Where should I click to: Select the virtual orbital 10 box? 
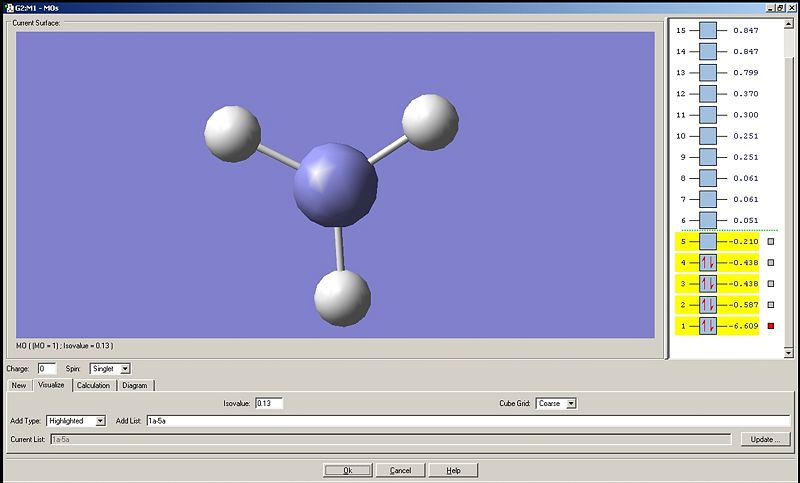(708, 136)
